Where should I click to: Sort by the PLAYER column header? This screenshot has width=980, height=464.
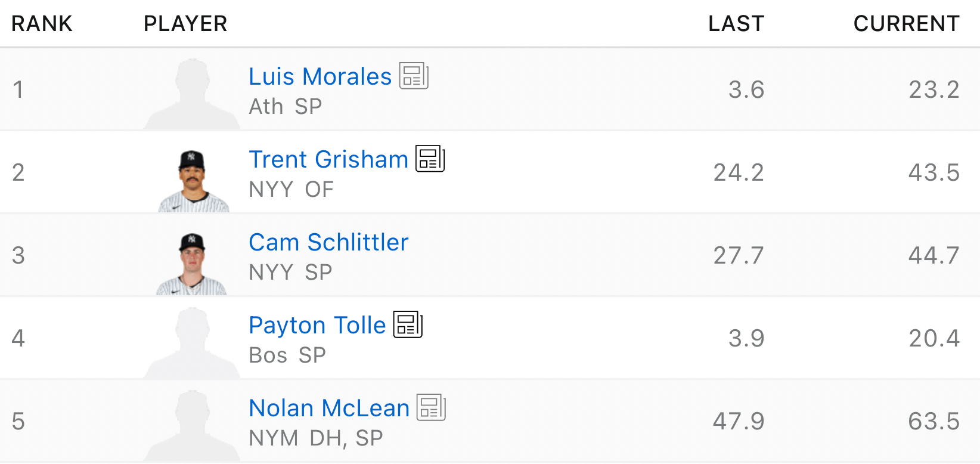pos(185,24)
